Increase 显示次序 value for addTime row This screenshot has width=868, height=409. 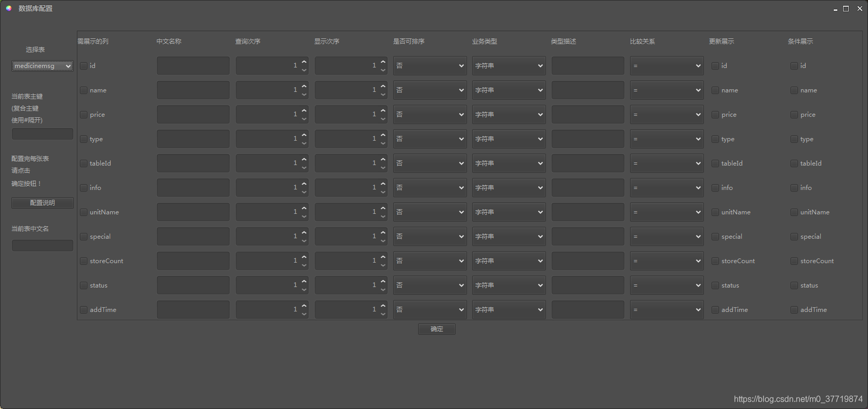coord(383,306)
